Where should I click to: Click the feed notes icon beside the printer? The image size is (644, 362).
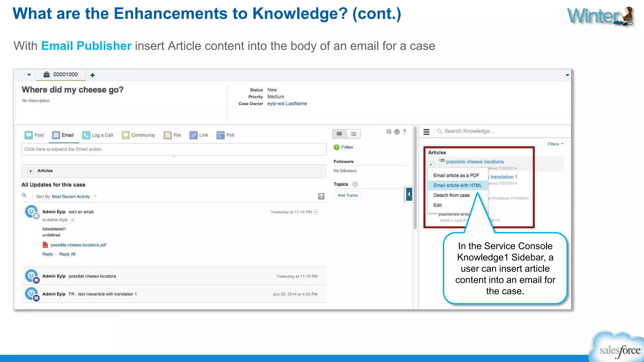click(389, 132)
